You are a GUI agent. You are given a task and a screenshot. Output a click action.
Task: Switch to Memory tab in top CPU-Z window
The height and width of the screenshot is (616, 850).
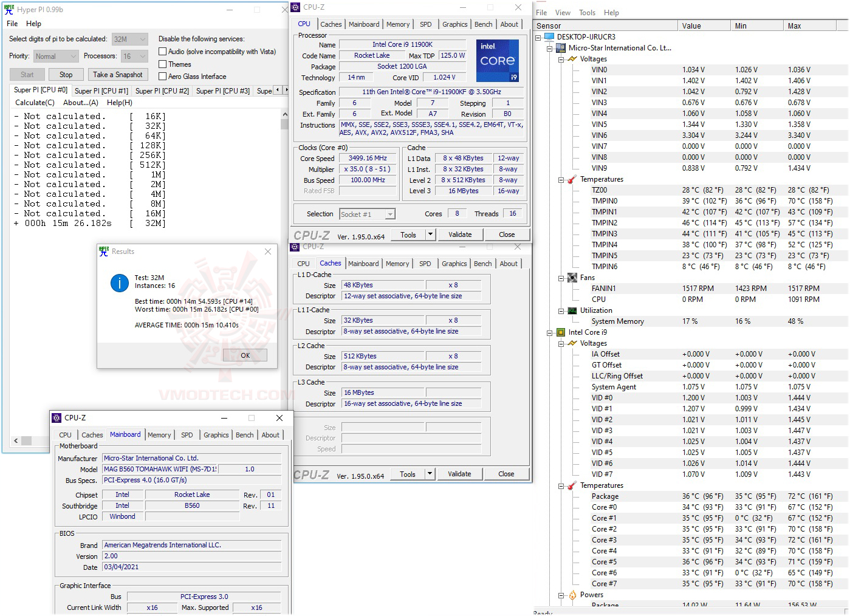(398, 24)
